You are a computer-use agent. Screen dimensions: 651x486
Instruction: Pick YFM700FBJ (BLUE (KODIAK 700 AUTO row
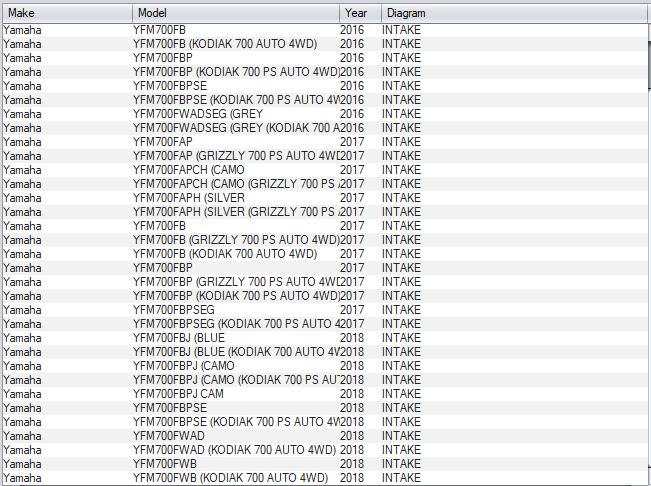tap(325, 352)
